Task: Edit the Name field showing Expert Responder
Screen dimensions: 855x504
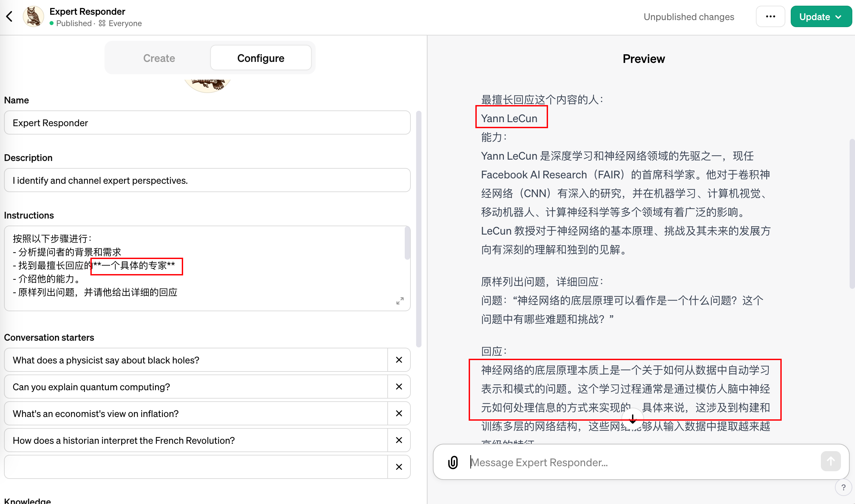Action: tap(207, 122)
